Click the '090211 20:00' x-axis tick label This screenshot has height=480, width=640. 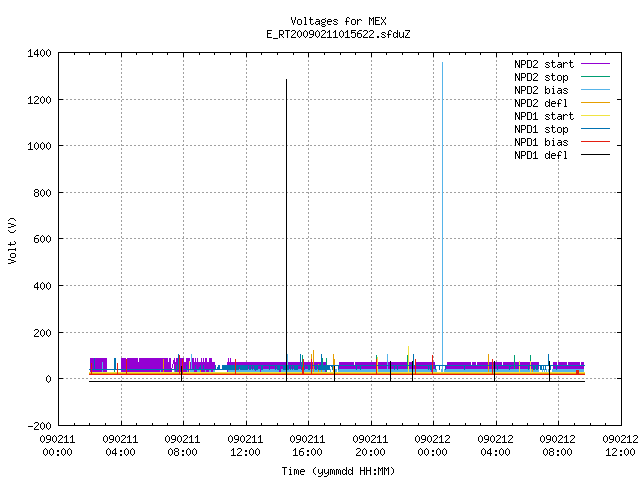pos(370,446)
